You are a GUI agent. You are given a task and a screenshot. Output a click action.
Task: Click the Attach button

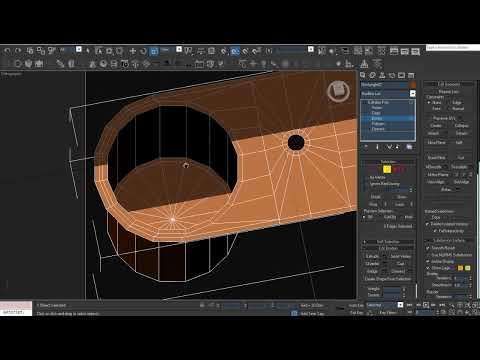pyautogui.click(x=433, y=133)
